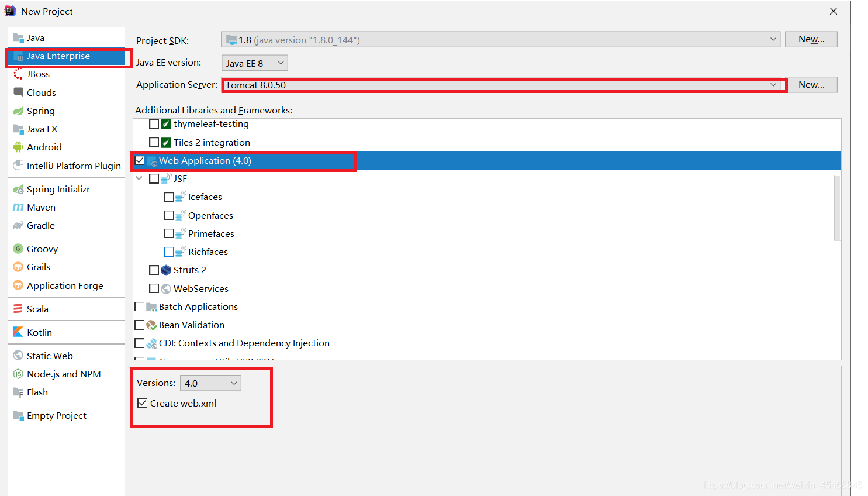Click New button beside Application Server
The height and width of the screenshot is (496, 868).
811,85
